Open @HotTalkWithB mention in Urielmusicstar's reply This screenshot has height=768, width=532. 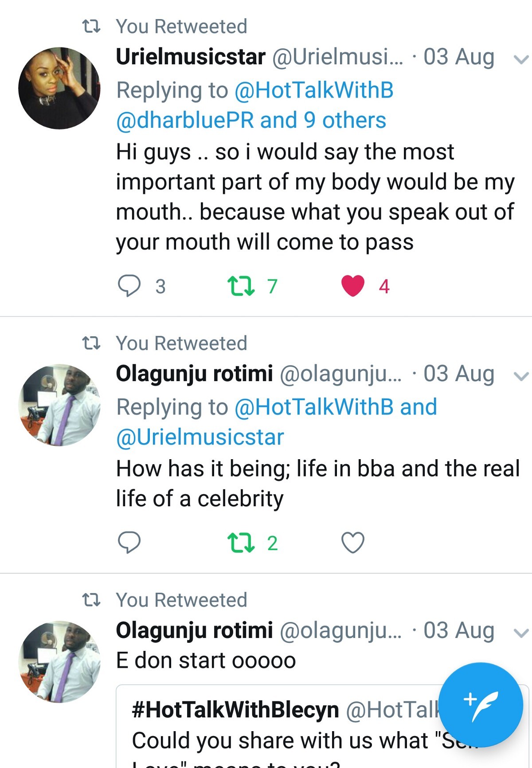tap(314, 91)
